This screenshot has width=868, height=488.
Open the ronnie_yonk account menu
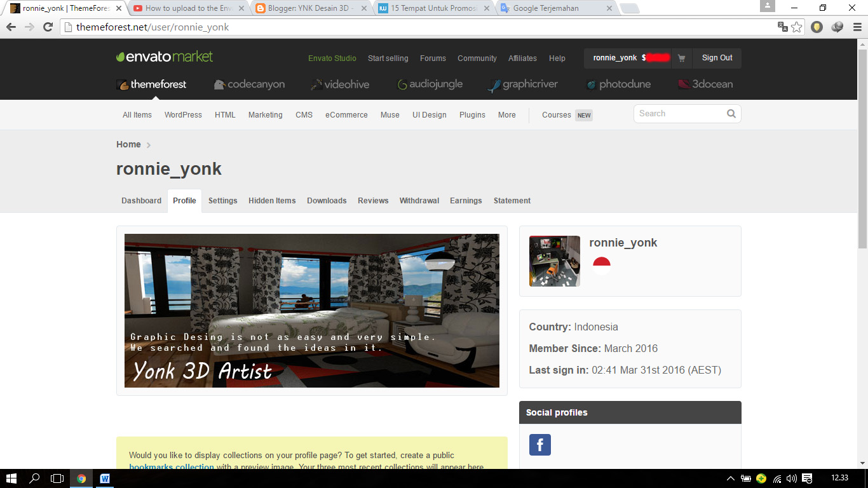click(x=628, y=58)
